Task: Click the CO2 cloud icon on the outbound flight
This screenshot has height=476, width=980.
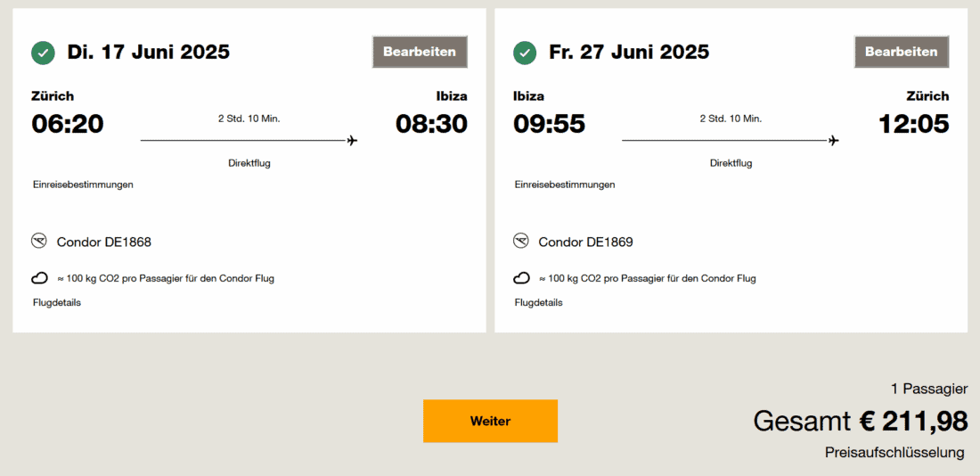Action: (40, 278)
